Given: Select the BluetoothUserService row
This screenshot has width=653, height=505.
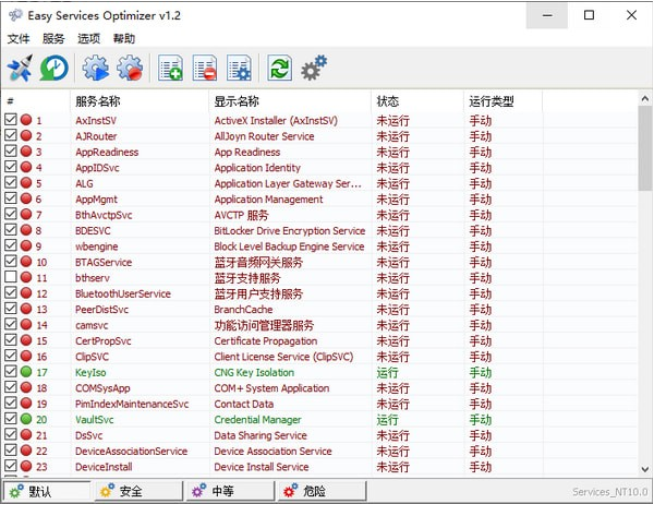Looking at the screenshot, I should [x=319, y=294].
